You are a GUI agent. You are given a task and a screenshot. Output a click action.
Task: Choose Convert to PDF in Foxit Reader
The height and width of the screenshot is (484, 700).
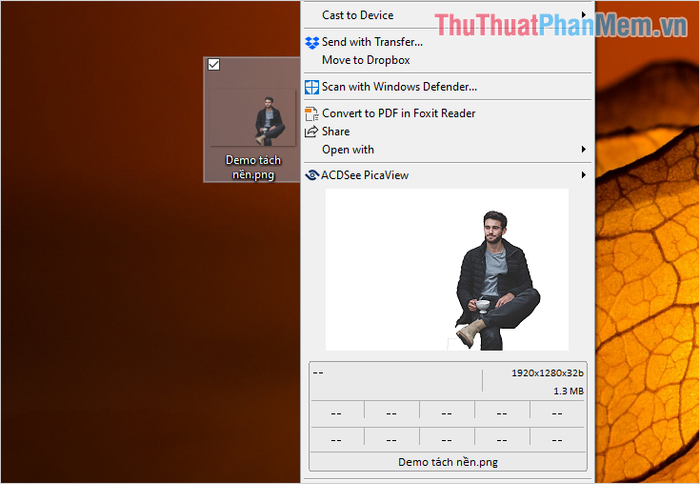[448, 113]
